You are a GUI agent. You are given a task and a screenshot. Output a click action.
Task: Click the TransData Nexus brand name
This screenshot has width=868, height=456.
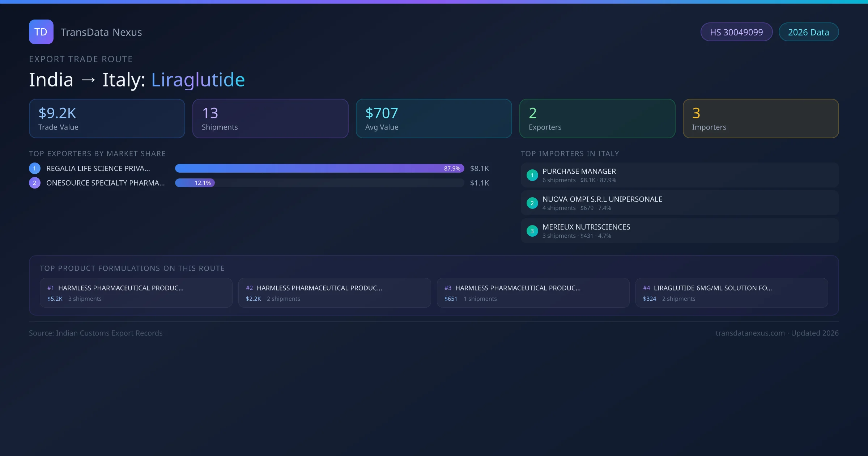pyautogui.click(x=101, y=32)
